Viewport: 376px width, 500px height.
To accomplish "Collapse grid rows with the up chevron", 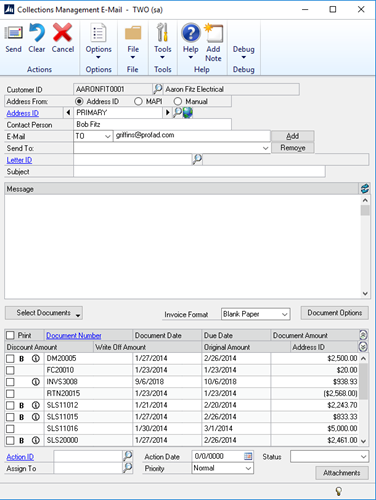I will click(x=363, y=335).
